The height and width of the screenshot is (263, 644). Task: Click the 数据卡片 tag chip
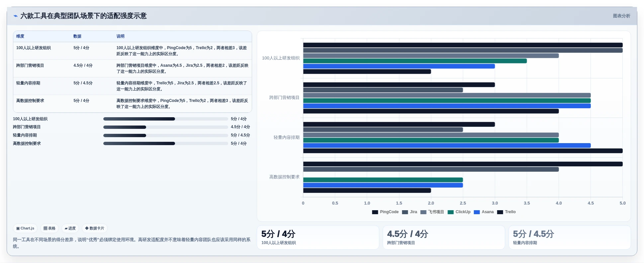pos(95,228)
